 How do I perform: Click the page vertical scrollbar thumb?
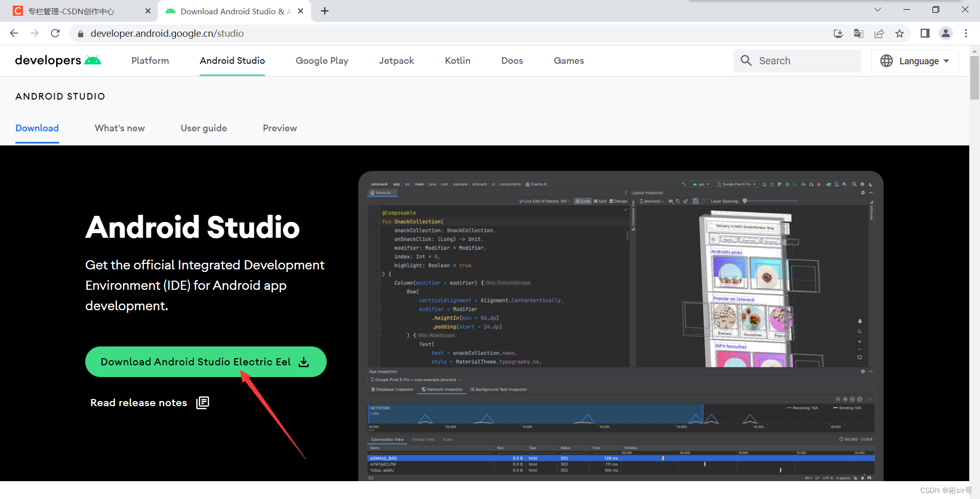(974, 78)
